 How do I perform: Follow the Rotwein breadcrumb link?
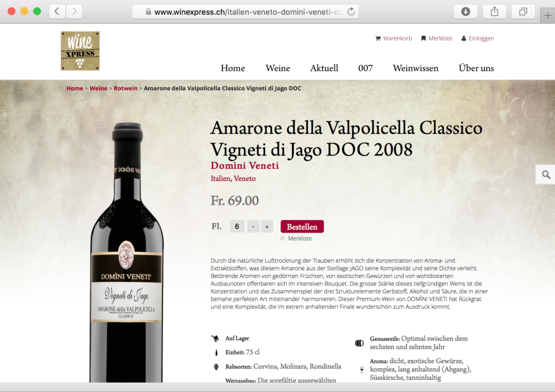(125, 88)
